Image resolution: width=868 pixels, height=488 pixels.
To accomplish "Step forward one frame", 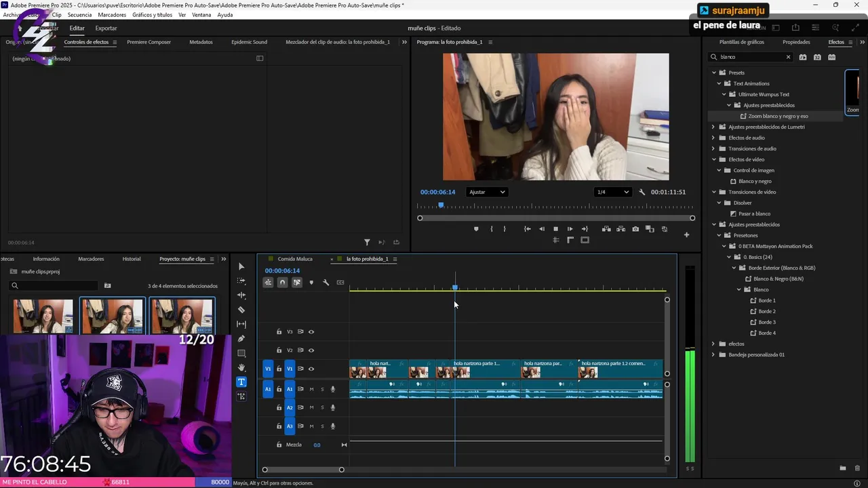I will click(570, 229).
